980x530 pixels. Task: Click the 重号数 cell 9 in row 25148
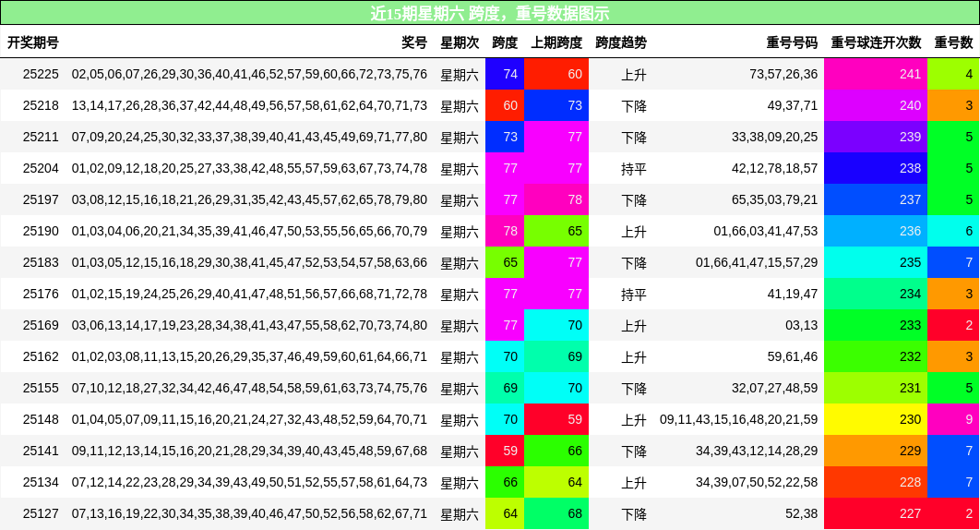click(953, 420)
